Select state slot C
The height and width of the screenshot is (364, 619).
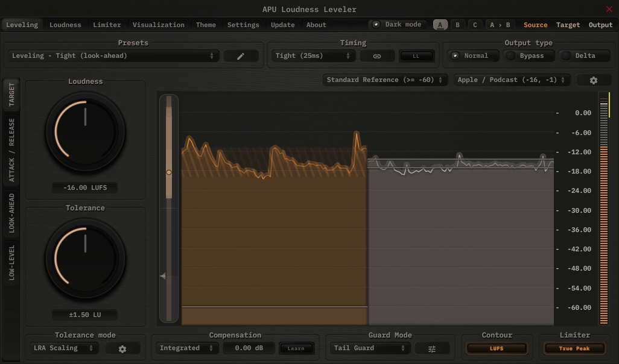point(475,25)
